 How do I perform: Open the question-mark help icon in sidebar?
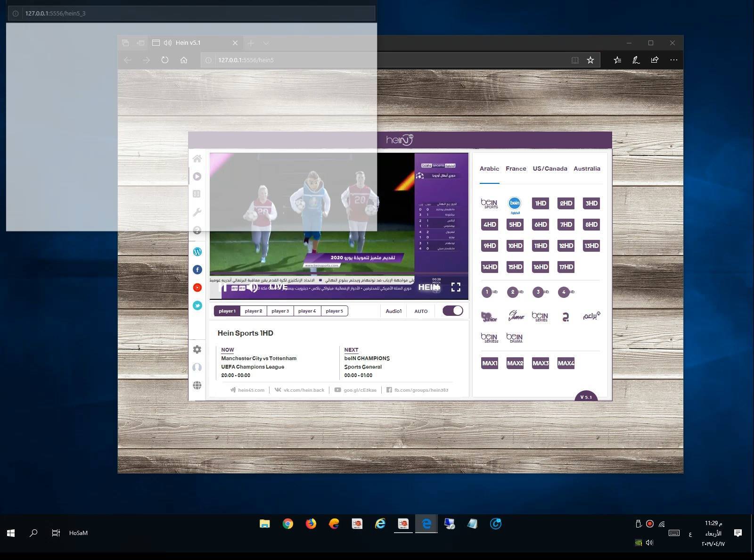coord(197,230)
